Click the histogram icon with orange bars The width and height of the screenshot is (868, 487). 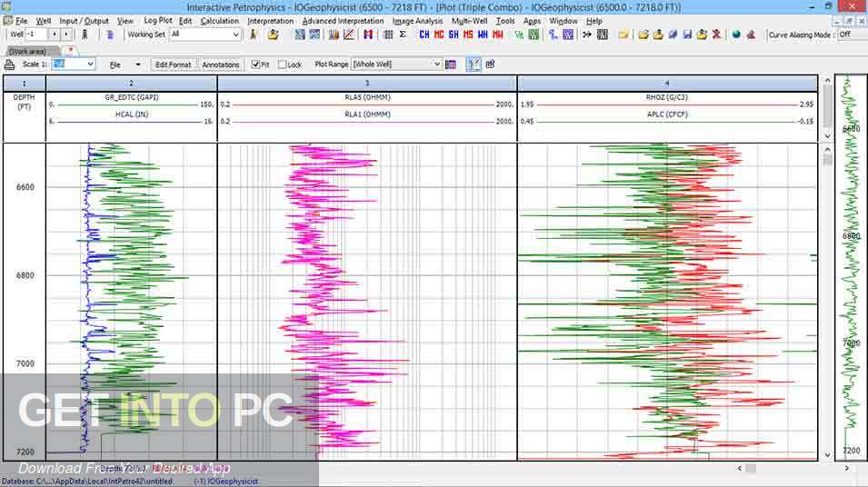pyautogui.click(x=334, y=35)
